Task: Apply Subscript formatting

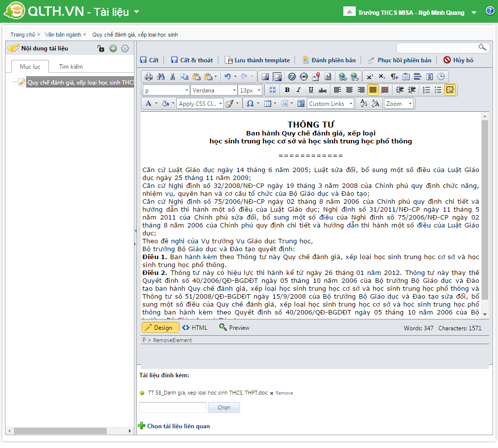Action: (x=382, y=77)
